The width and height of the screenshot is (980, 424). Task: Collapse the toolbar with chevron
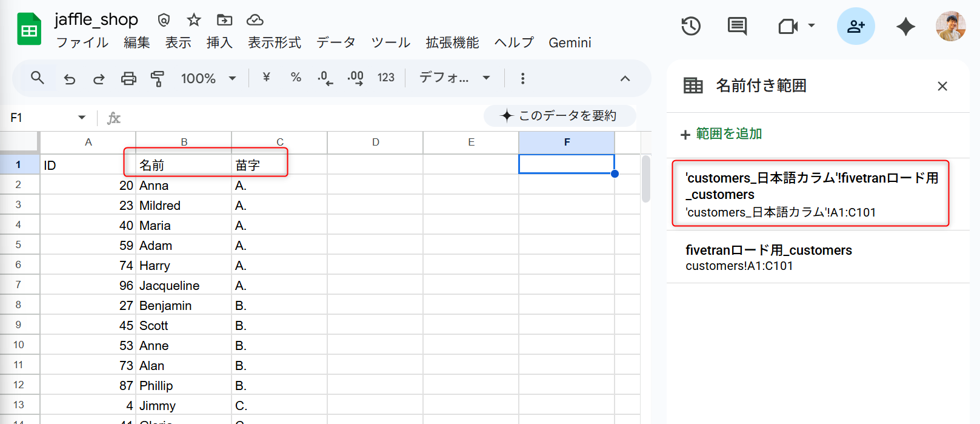[x=625, y=78]
